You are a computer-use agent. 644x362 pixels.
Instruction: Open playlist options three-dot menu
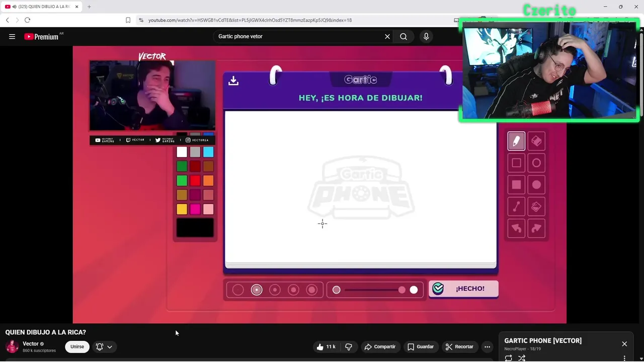(x=624, y=358)
